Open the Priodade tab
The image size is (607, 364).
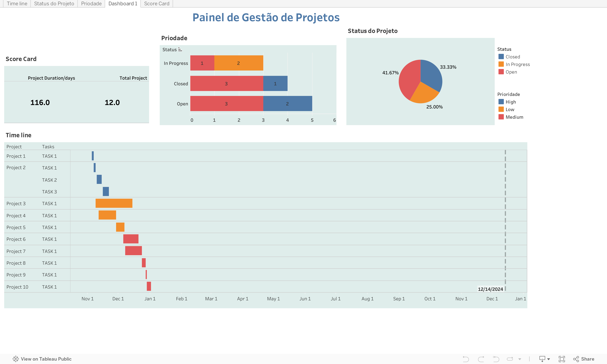[91, 4]
